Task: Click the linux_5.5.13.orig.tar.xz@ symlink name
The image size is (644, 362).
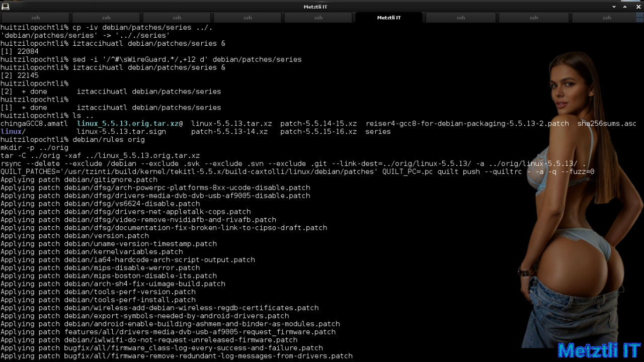Action: (130, 123)
